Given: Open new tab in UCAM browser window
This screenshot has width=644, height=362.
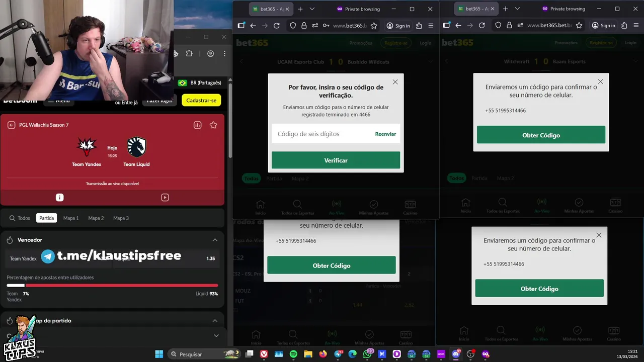Looking at the screenshot, I should pos(300,9).
